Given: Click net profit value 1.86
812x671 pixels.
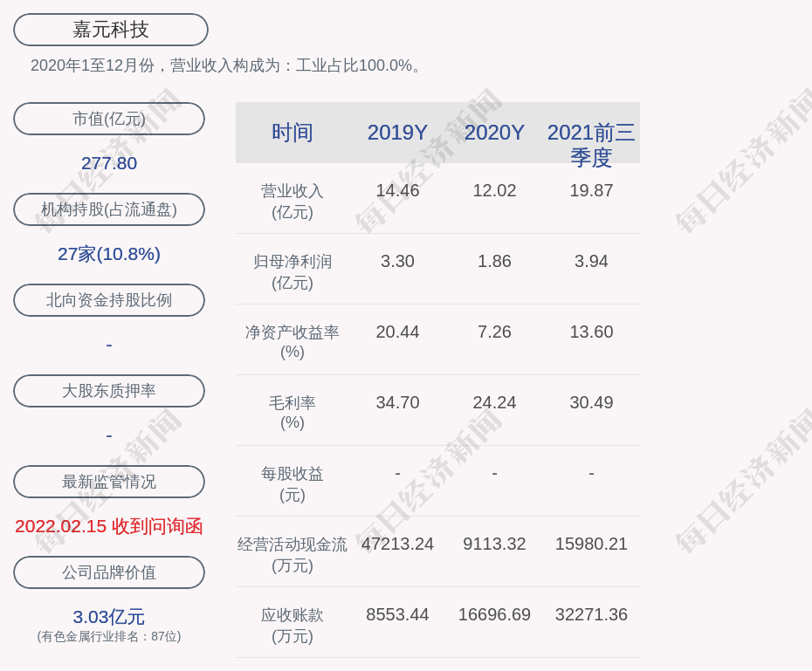Looking at the screenshot, I should click(494, 261).
